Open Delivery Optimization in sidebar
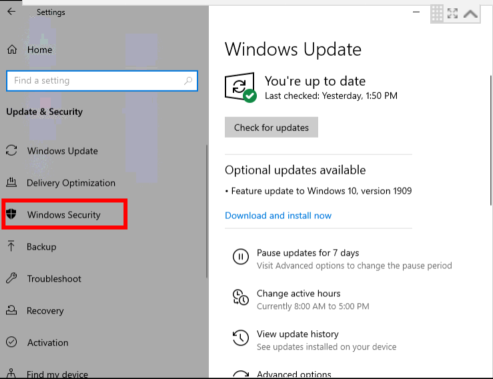 71,183
